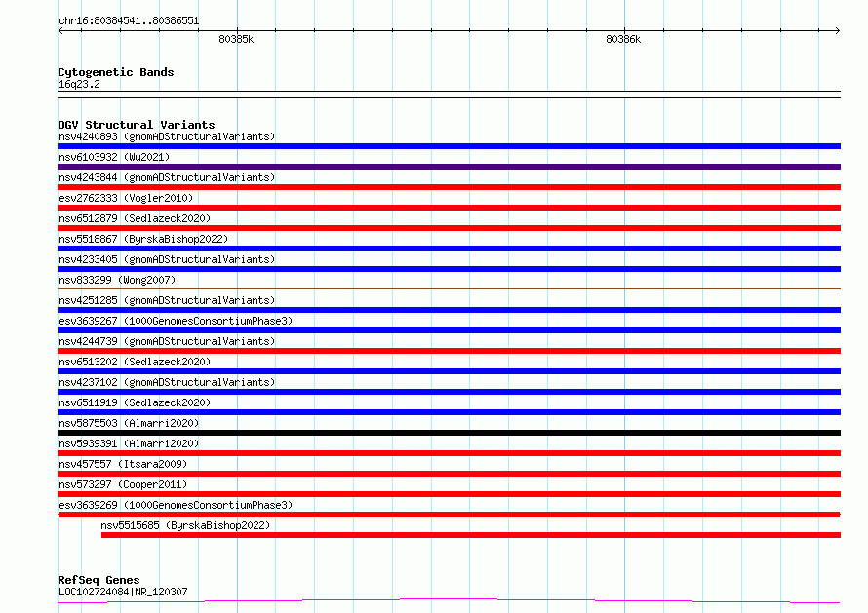The image size is (868, 613).
Task: Select nsv5939391 (Almarri2020) label
Action: (129, 443)
